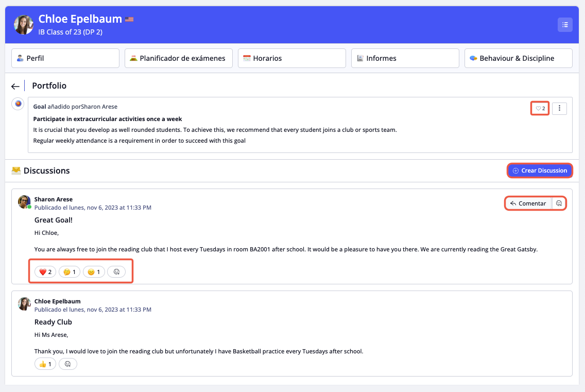The image size is (585, 392).
Task: Open emoji picker under Ready Club post
Action: tap(68, 364)
